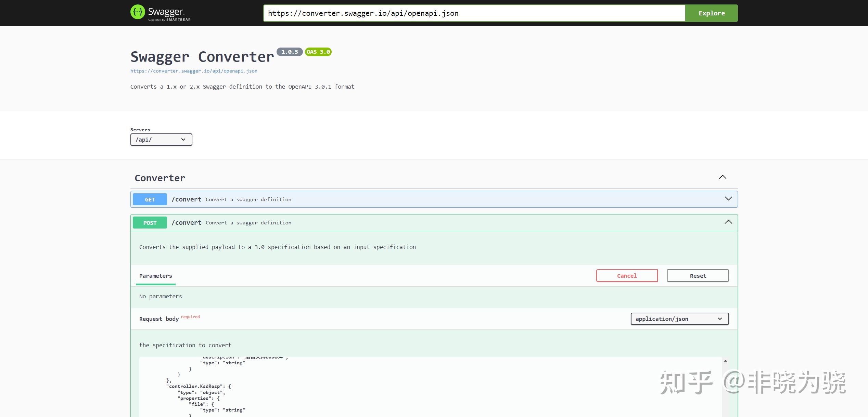Click the POST method badge on /convert
Viewport: 868px width, 417px height.
click(150, 222)
